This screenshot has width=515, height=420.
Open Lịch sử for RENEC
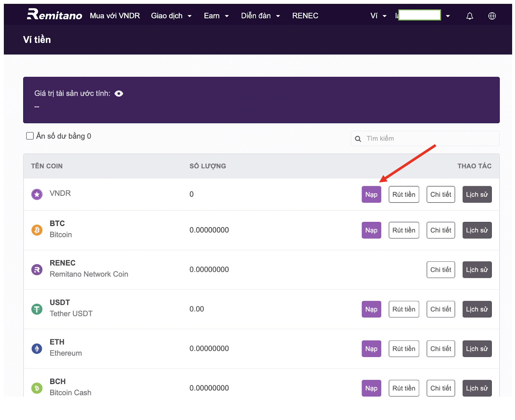pyautogui.click(x=477, y=269)
